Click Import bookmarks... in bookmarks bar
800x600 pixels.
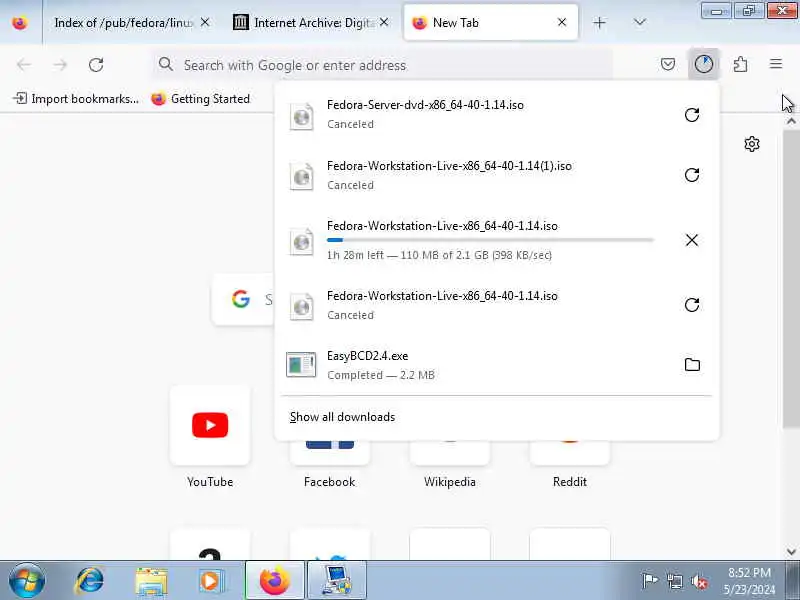[76, 98]
